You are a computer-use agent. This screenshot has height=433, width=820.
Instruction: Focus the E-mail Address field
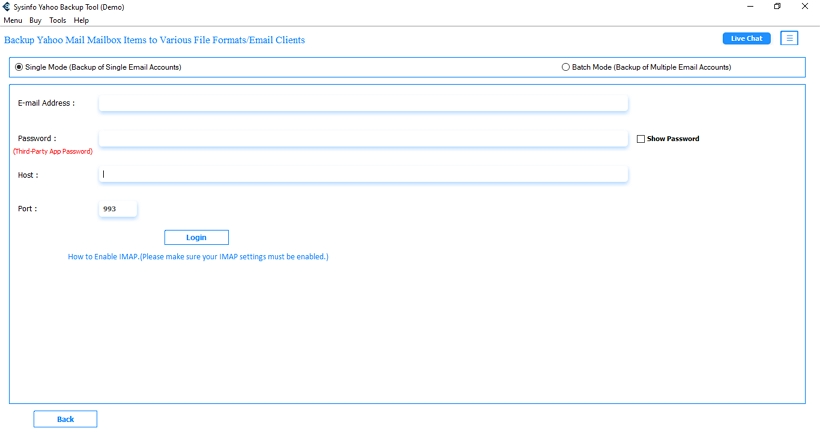click(x=363, y=103)
